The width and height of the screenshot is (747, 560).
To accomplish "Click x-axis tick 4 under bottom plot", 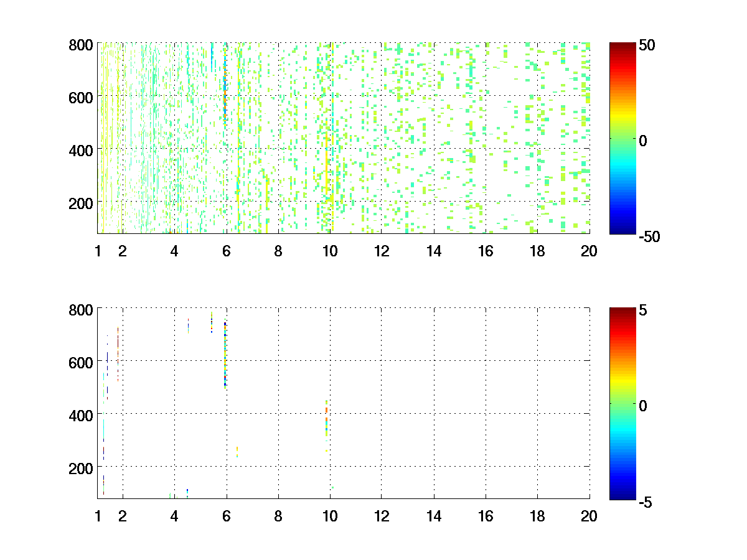I will [x=174, y=516].
